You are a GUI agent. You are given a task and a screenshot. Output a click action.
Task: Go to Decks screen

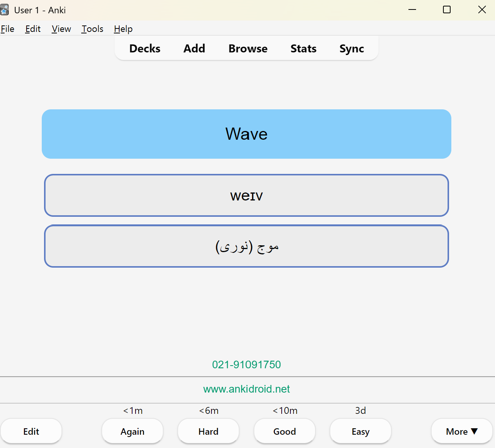tap(145, 49)
